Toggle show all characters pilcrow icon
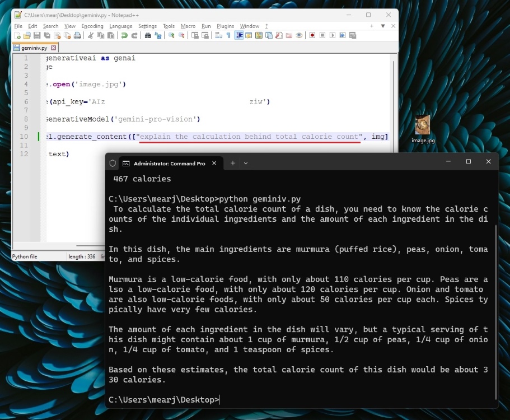This screenshot has height=420, width=510. [228, 35]
